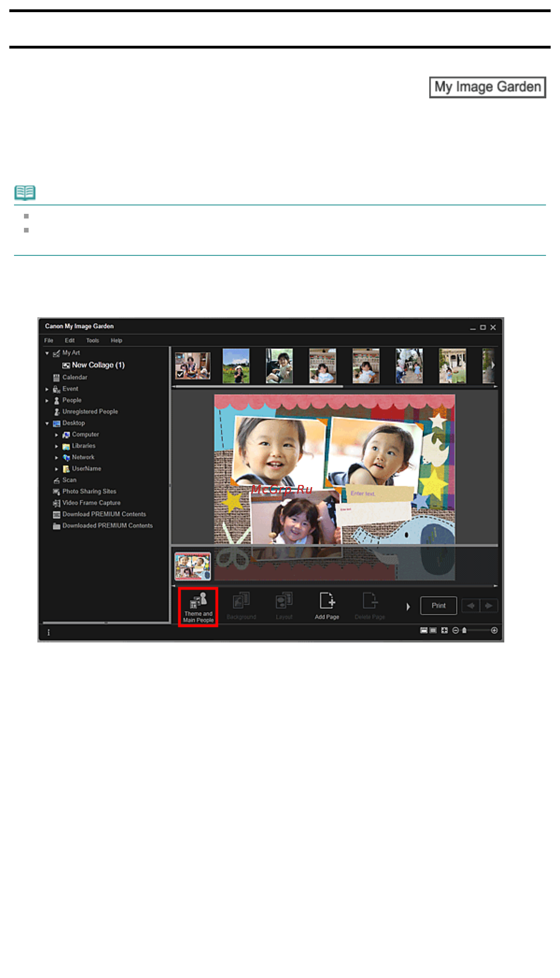Open the Edit menu
The image size is (560, 978).
click(x=70, y=340)
